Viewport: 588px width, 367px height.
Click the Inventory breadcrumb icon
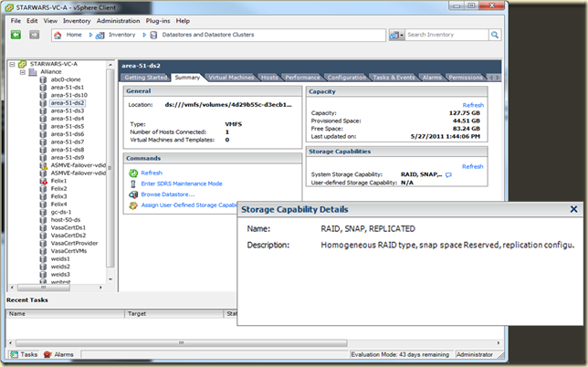(x=100, y=36)
